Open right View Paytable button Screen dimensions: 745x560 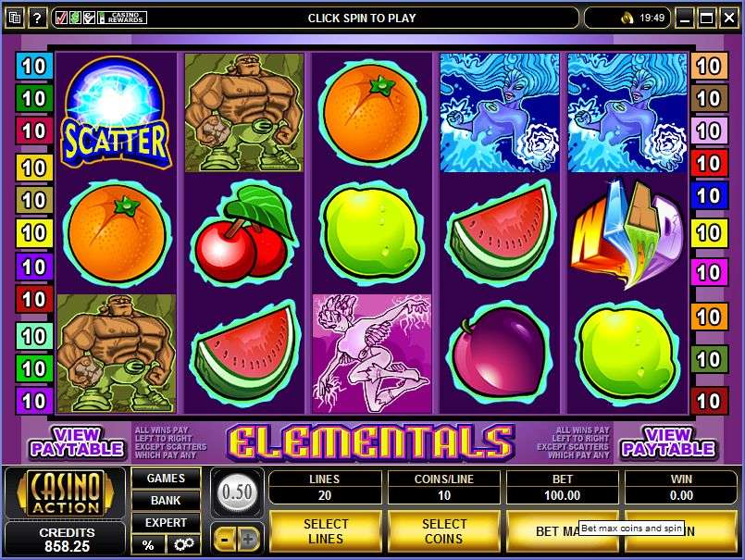668,442
